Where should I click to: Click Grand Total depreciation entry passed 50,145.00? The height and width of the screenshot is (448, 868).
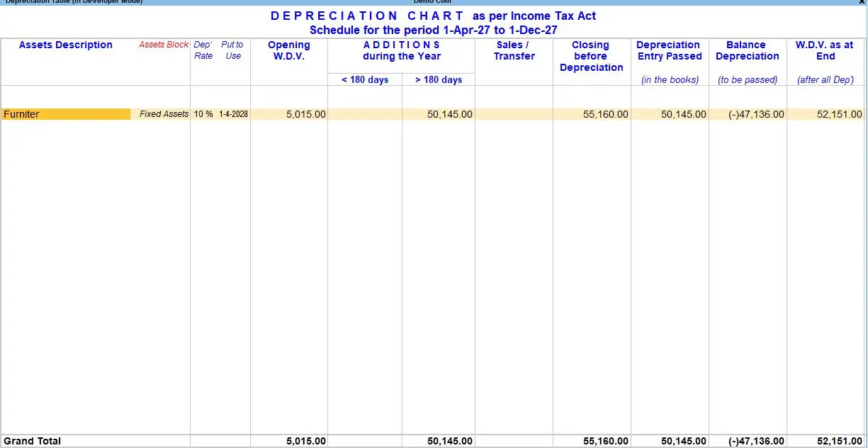coord(683,441)
